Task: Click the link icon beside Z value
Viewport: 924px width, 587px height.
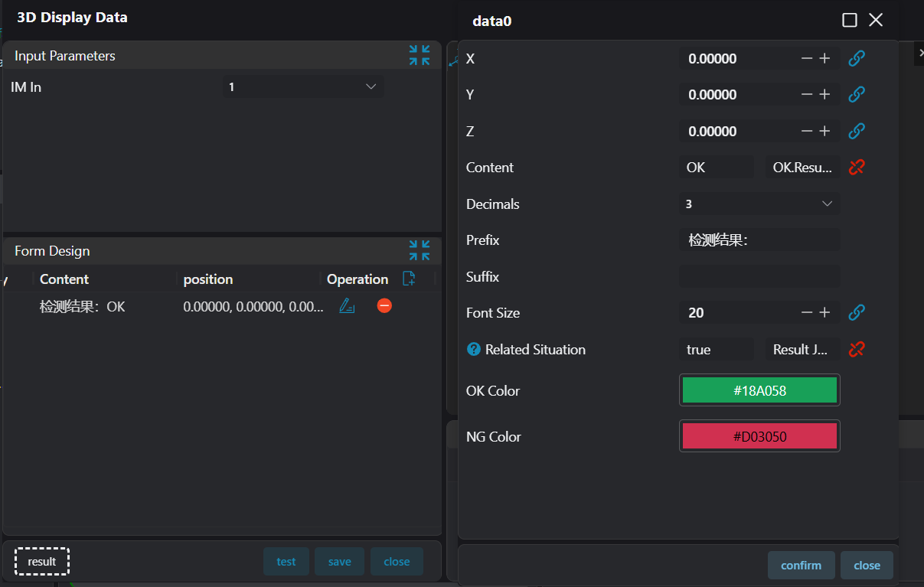Action: (857, 131)
